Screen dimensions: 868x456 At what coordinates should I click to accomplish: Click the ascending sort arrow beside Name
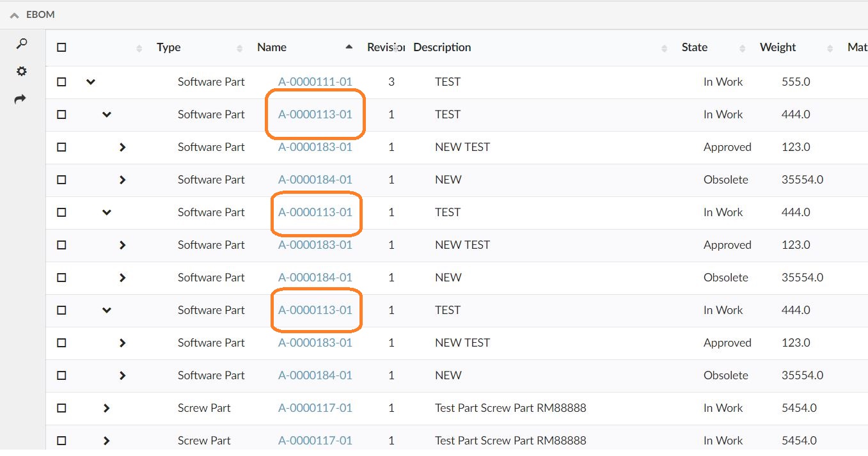pyautogui.click(x=349, y=47)
